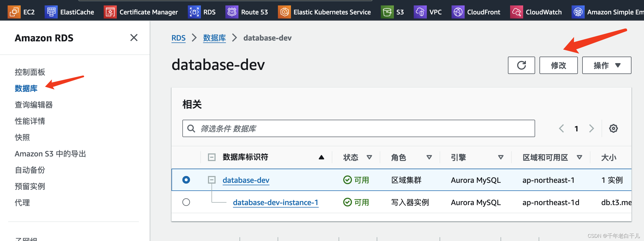Screen dimensions: 644x241
Task: Click page number 1 in pagination
Action: pos(576,129)
